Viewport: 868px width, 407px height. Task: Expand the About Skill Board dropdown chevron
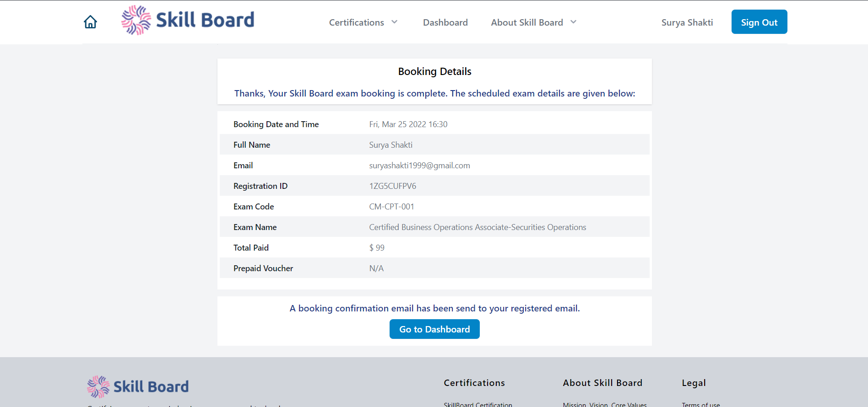pos(573,22)
